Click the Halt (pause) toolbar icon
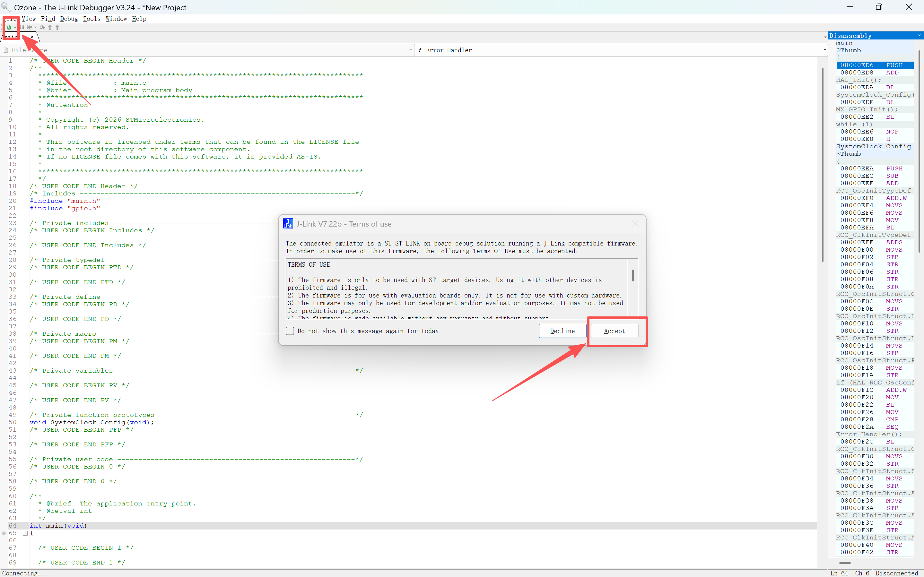The height and width of the screenshot is (577, 924). (22, 28)
